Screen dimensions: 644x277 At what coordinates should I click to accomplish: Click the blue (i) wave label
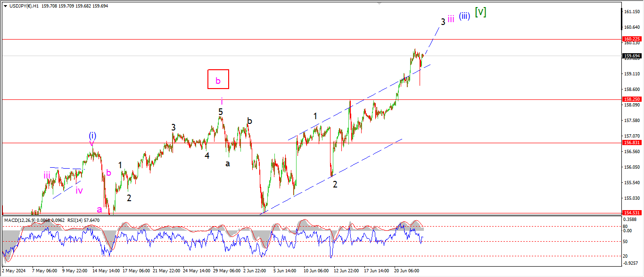tap(92, 136)
